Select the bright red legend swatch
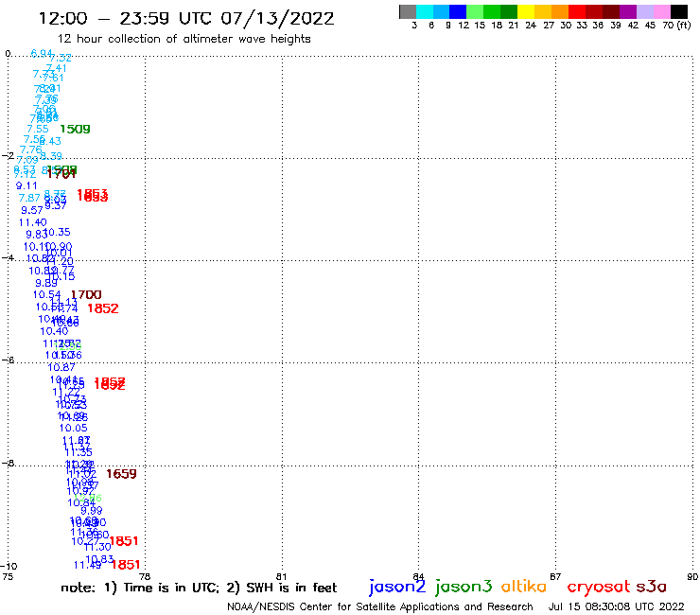Screen dimensions: 700x615 (577, 11)
